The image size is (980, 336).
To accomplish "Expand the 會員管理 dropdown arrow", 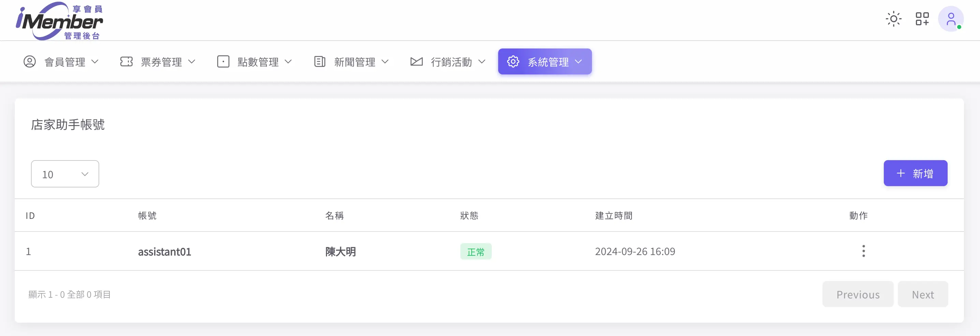I will pyautogui.click(x=95, y=61).
